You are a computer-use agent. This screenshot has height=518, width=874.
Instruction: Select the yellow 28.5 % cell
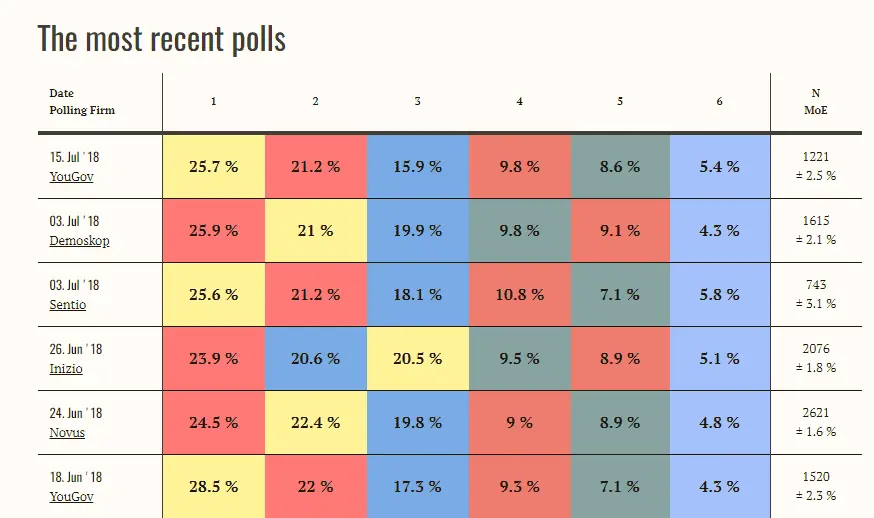pyautogui.click(x=214, y=487)
